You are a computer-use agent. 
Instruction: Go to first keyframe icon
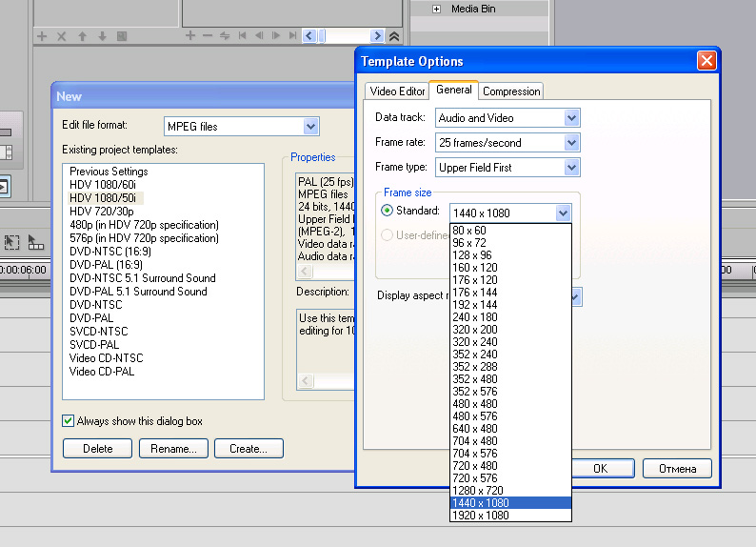[243, 35]
